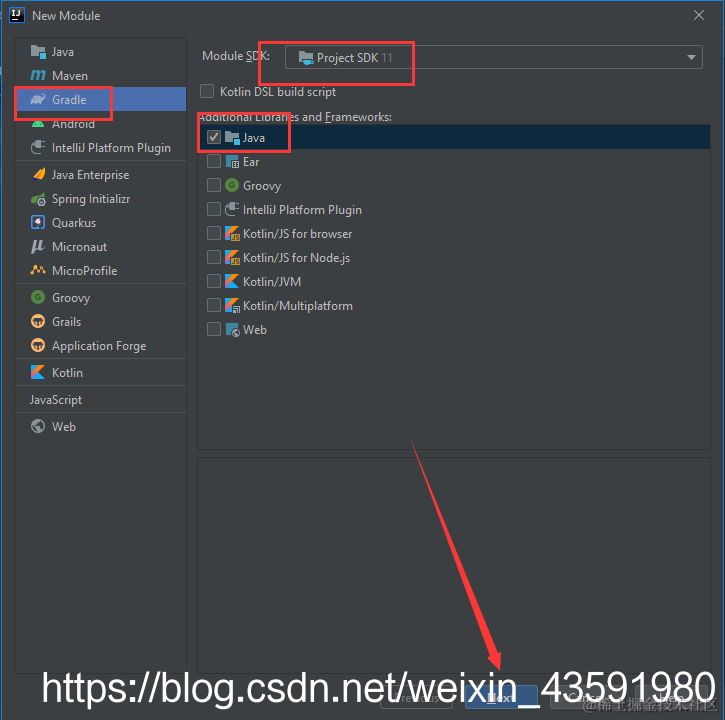This screenshot has width=725, height=720.
Task: Click IntelliJ Platform Plugin framework icon
Action: 232,209
